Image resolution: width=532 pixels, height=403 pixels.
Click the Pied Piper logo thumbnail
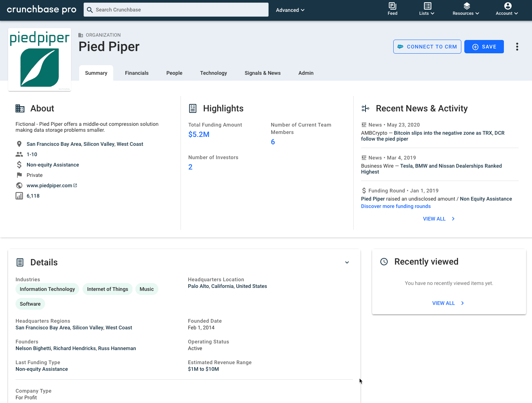[40, 60]
